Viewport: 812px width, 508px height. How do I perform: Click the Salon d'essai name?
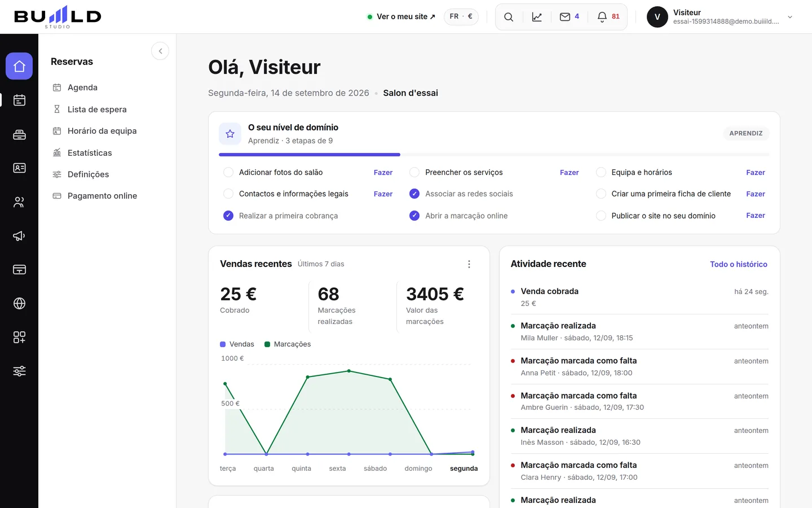coord(411,93)
